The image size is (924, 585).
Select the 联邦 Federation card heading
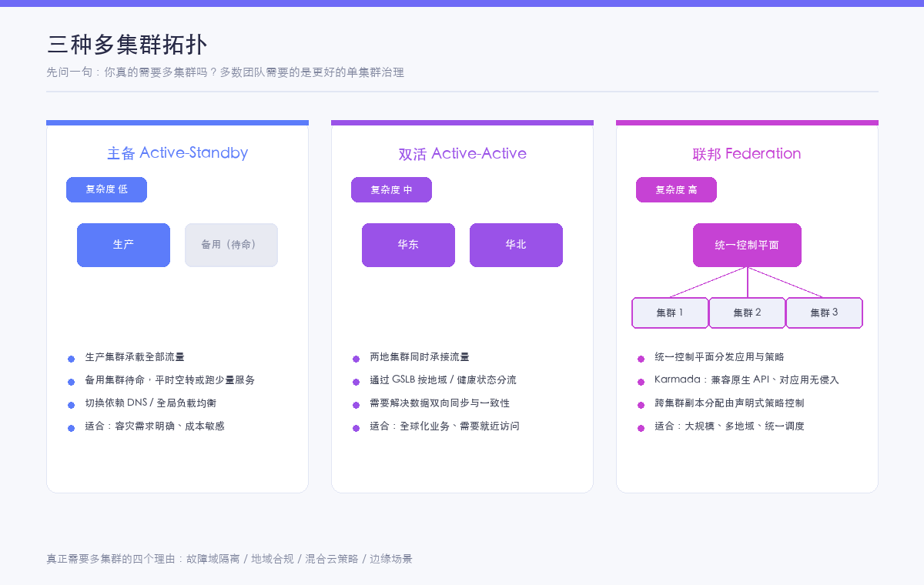pos(747,153)
